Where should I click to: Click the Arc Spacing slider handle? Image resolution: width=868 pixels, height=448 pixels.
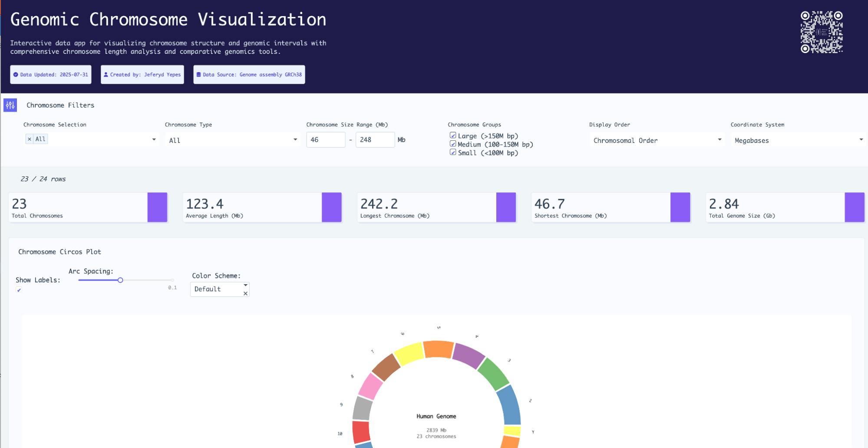tap(120, 280)
